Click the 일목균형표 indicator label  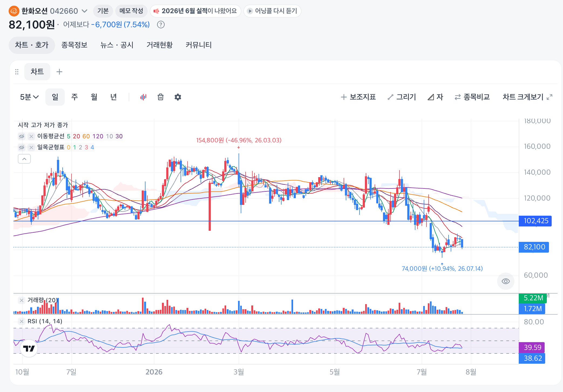point(51,147)
